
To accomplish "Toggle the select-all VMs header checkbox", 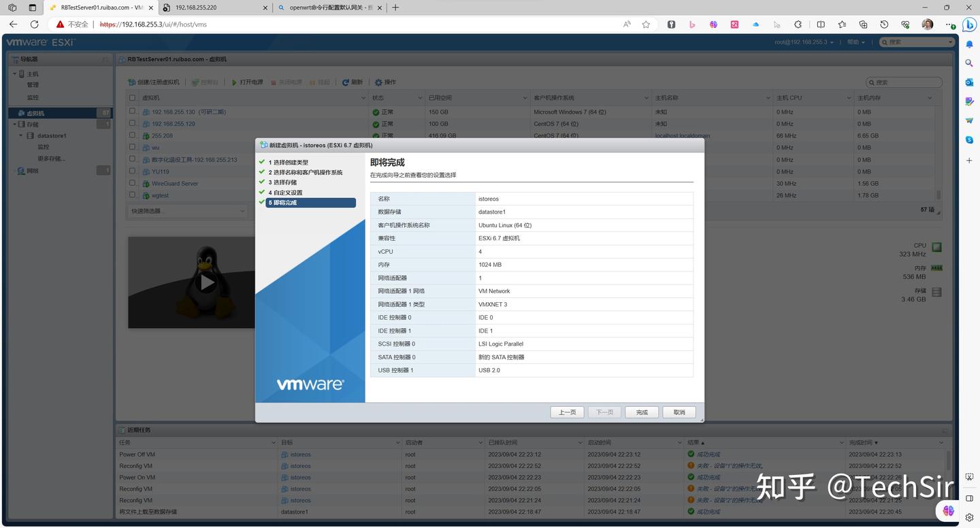I will coord(133,98).
